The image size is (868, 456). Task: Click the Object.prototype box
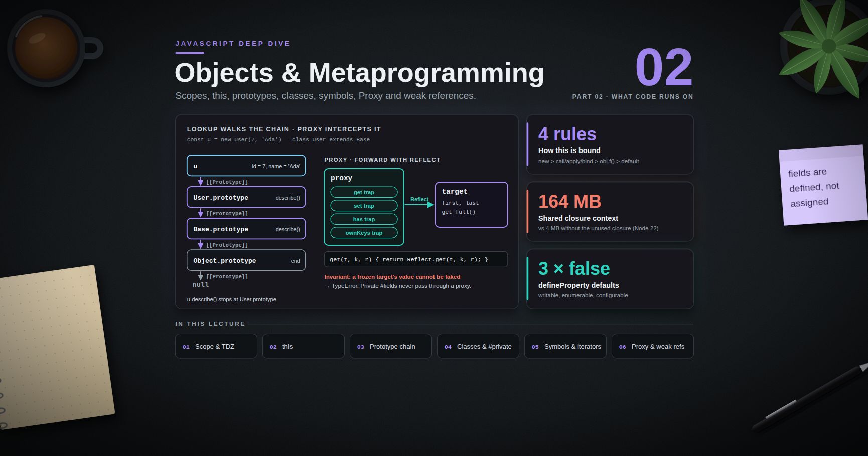click(x=246, y=260)
